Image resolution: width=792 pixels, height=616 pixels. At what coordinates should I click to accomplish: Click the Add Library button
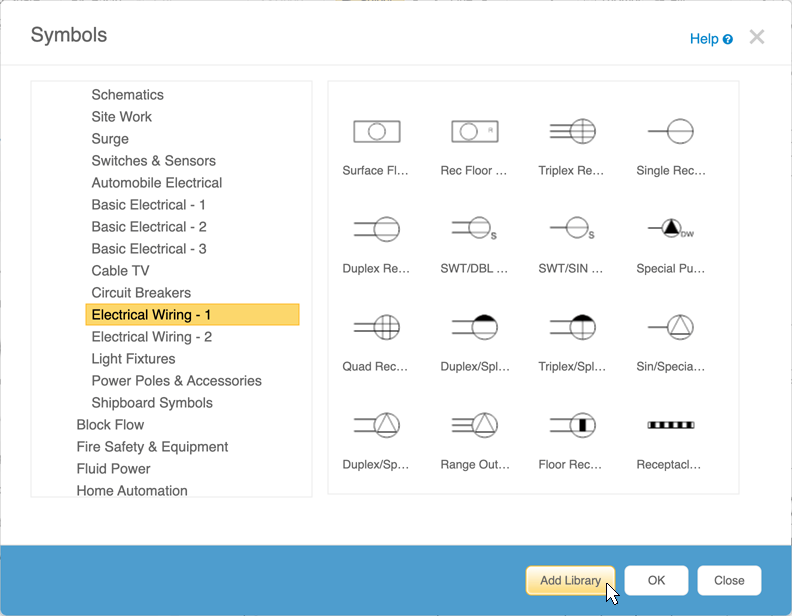click(x=570, y=580)
